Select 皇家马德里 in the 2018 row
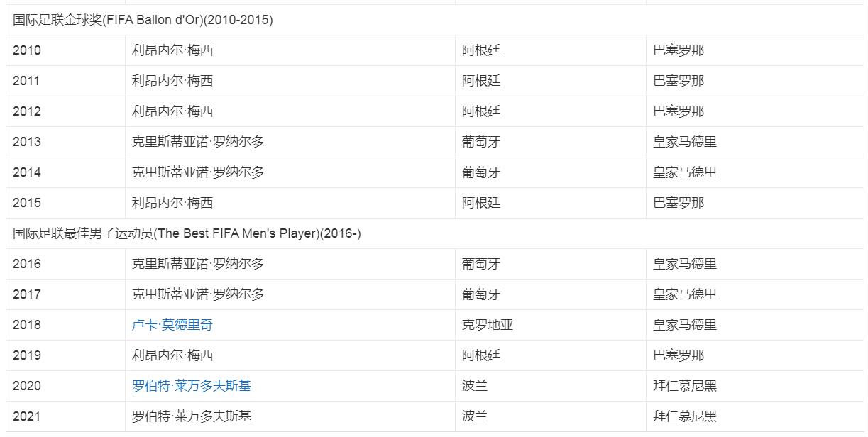 pos(684,325)
